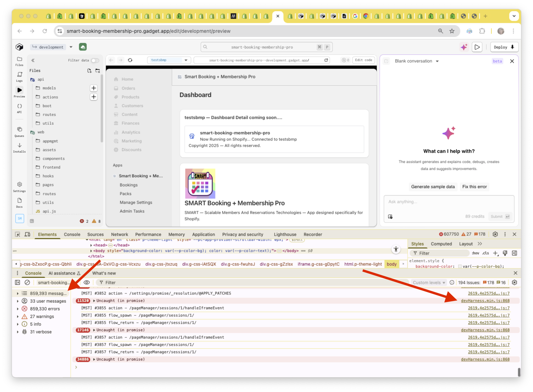Click the first devHarness.min.js:868 link
The height and width of the screenshot is (392, 533).
point(485,301)
